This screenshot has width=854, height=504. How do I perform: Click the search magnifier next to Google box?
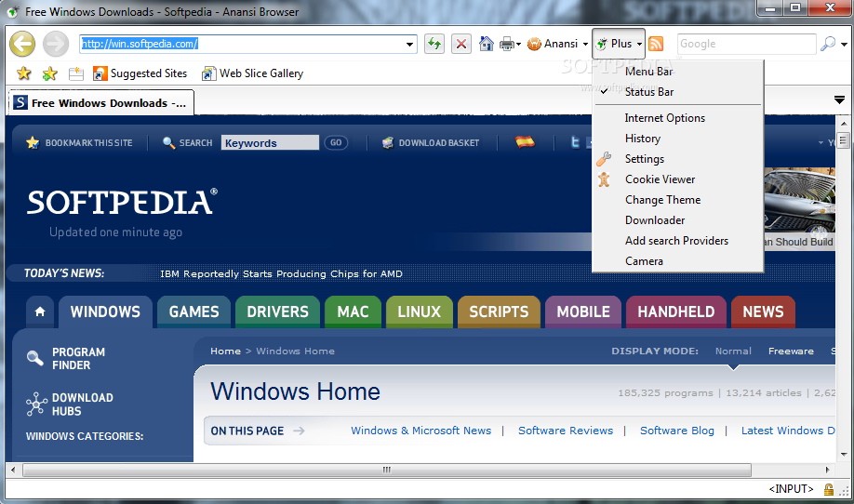point(828,44)
